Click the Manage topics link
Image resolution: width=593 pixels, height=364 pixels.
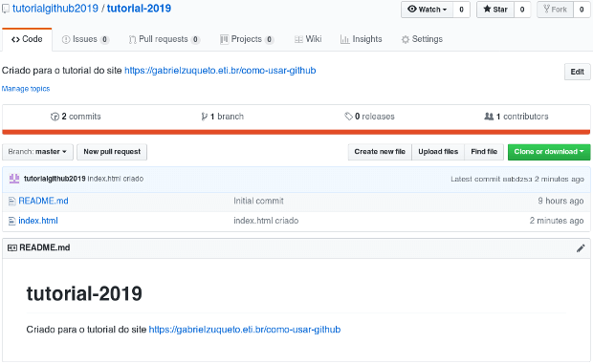26,89
